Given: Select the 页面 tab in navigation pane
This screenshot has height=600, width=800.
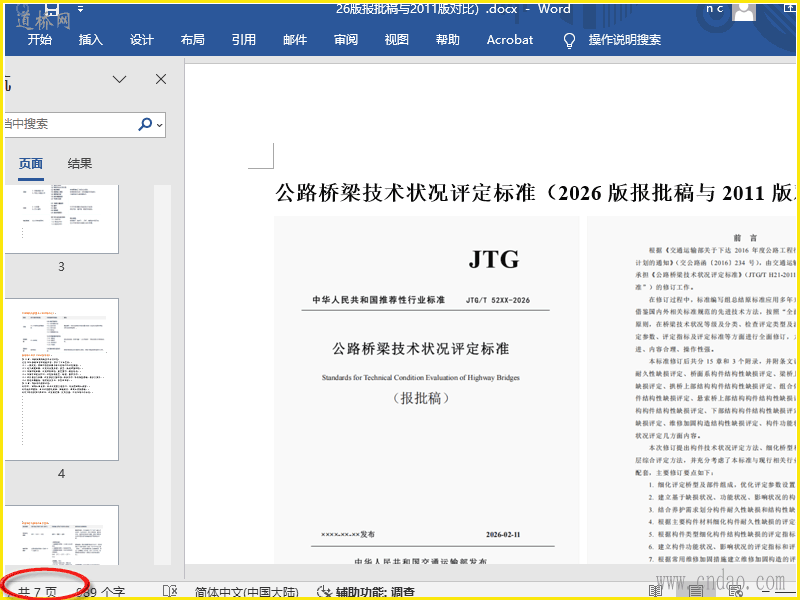Looking at the screenshot, I should [31, 164].
